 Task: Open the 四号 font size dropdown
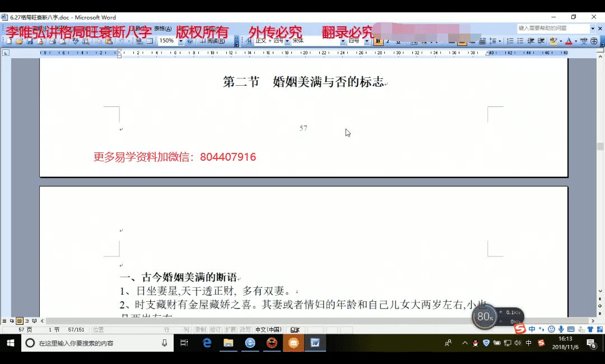(x=367, y=41)
